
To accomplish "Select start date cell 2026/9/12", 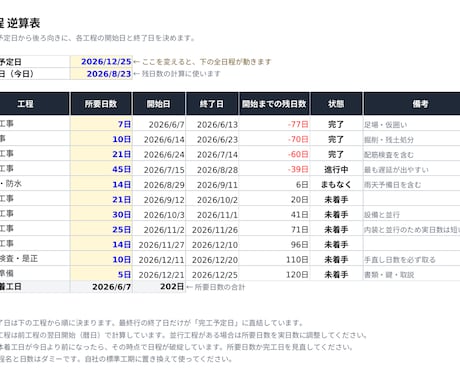I will click(159, 199).
